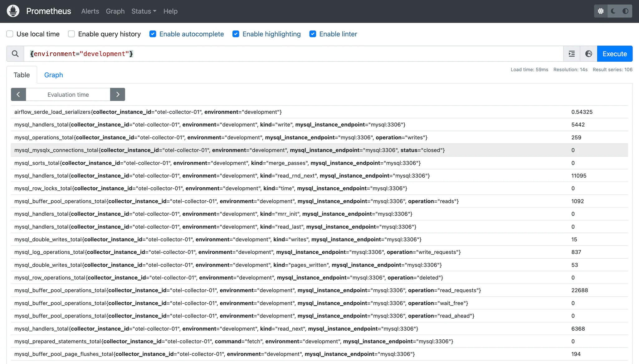Uncheck Enable highlighting option
This screenshot has width=639, height=364.
(236, 34)
